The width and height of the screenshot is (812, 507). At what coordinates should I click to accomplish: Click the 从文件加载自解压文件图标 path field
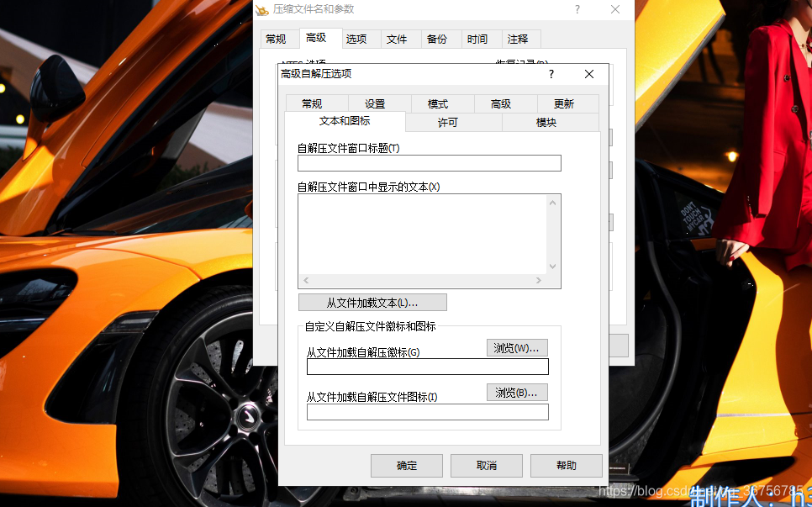click(428, 412)
